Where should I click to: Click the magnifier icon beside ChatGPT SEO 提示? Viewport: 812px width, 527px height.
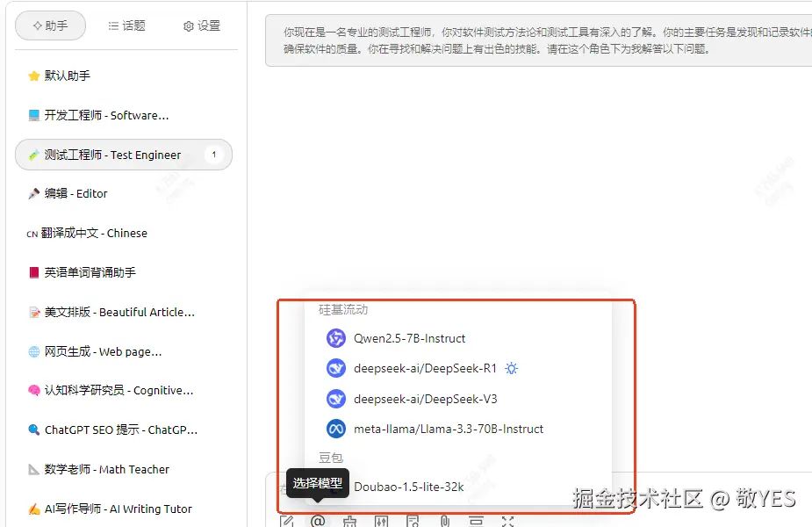(34, 430)
